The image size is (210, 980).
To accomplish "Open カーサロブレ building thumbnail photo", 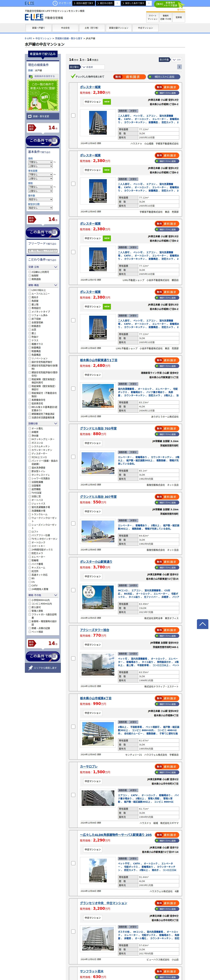I will pyautogui.click(x=98, y=798).
